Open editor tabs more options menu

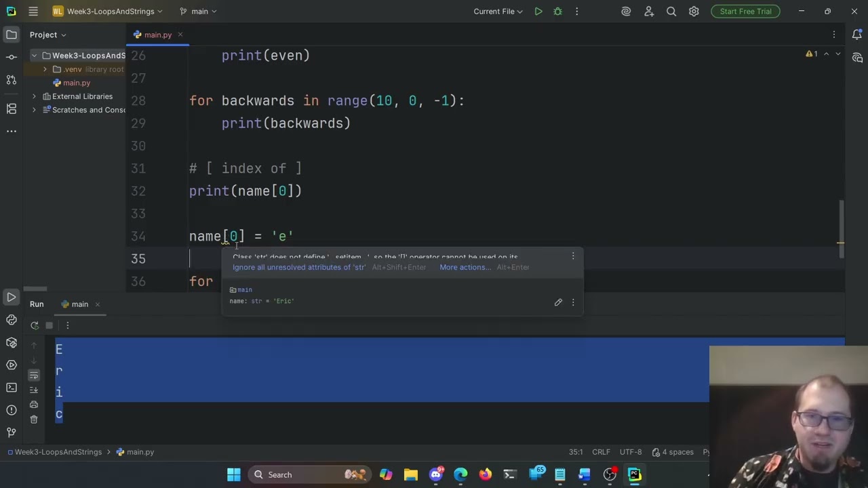[834, 35]
